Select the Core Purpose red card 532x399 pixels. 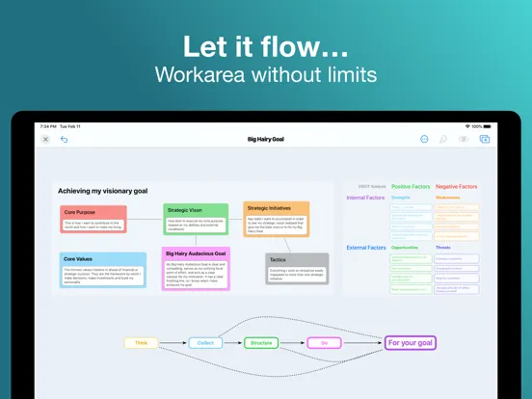tap(93, 219)
